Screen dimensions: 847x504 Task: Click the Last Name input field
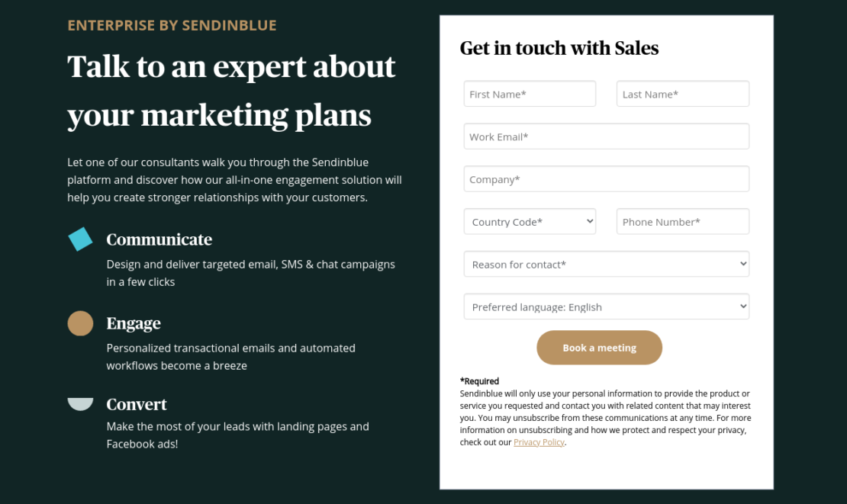[682, 93]
